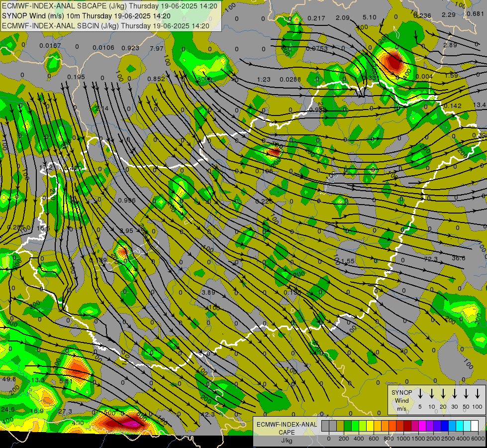Click the 1.55 value on the map
Viewport: 487px width, 448px height.
(x=348, y=261)
